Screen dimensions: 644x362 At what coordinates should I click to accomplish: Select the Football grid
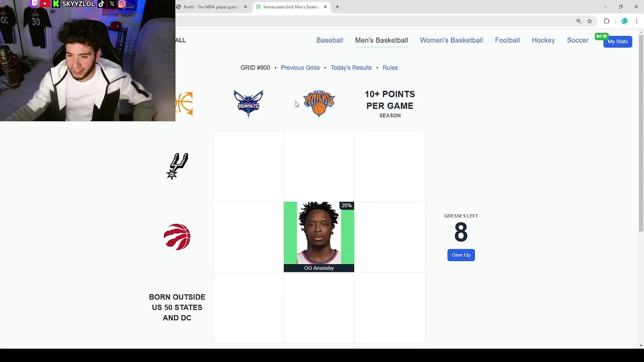507,40
